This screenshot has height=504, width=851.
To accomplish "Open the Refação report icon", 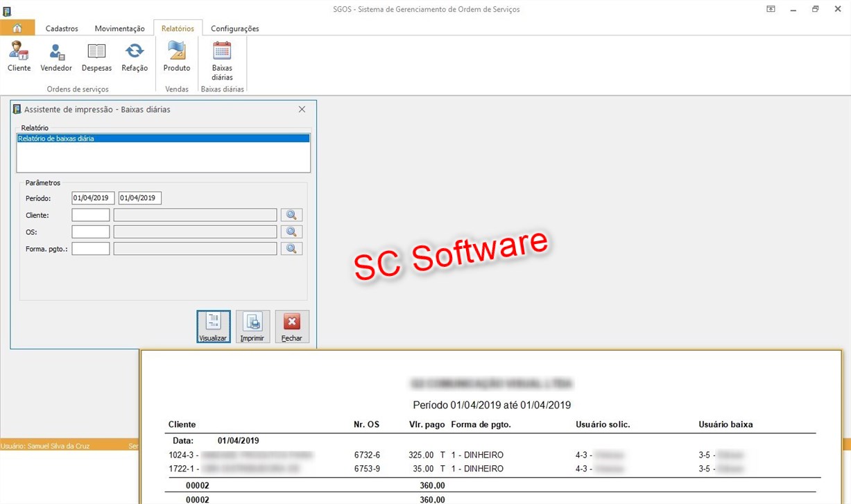I will click(135, 56).
